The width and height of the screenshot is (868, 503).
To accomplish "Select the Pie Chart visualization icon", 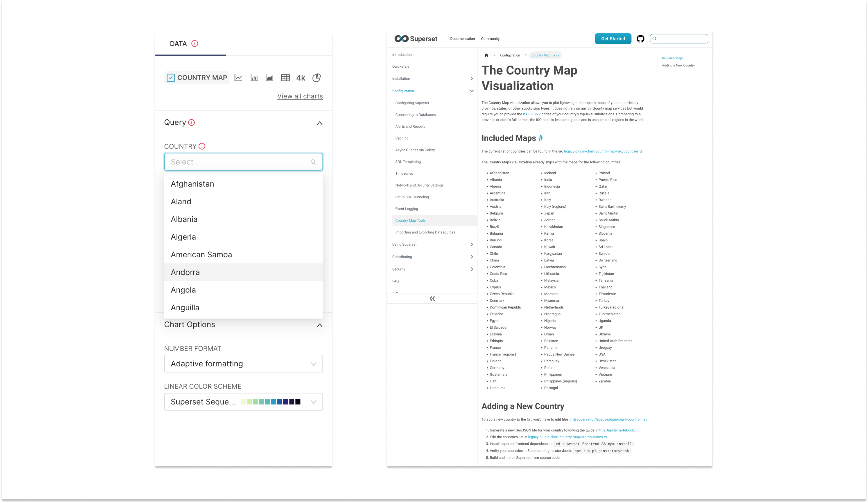I will (316, 78).
